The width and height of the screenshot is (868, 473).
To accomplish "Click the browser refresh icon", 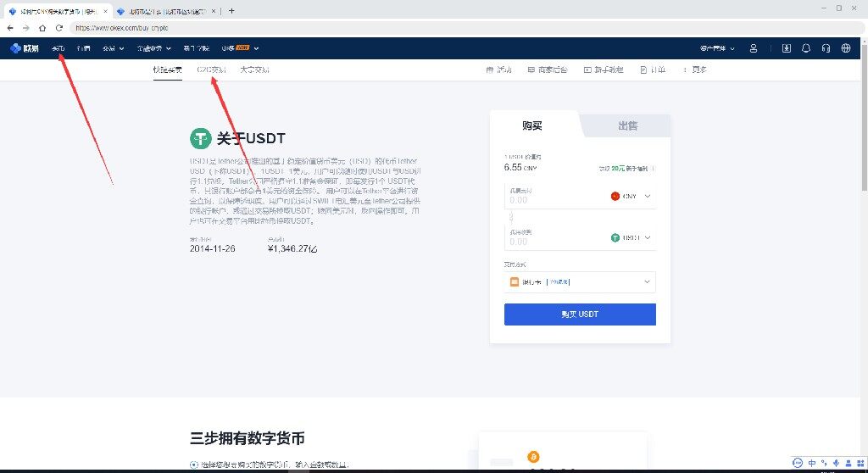I will point(59,28).
